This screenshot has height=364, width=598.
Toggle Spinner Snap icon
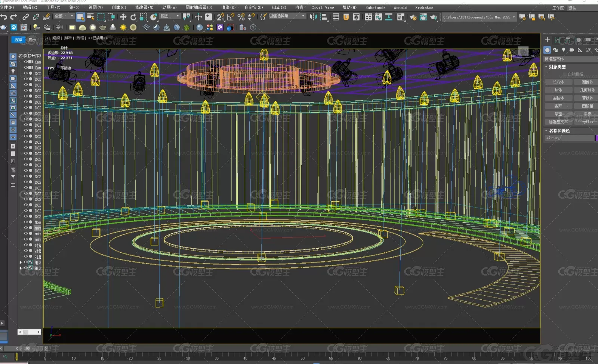point(251,17)
